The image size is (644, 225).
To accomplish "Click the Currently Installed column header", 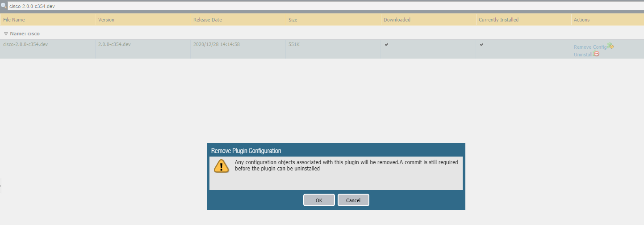I will (523, 20).
